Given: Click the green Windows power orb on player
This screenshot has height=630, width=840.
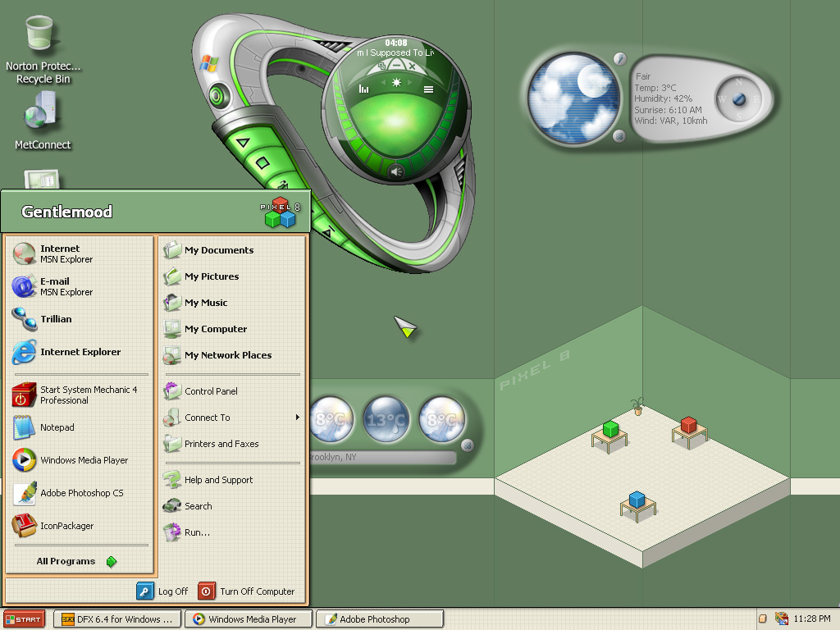Looking at the screenshot, I should (x=217, y=97).
